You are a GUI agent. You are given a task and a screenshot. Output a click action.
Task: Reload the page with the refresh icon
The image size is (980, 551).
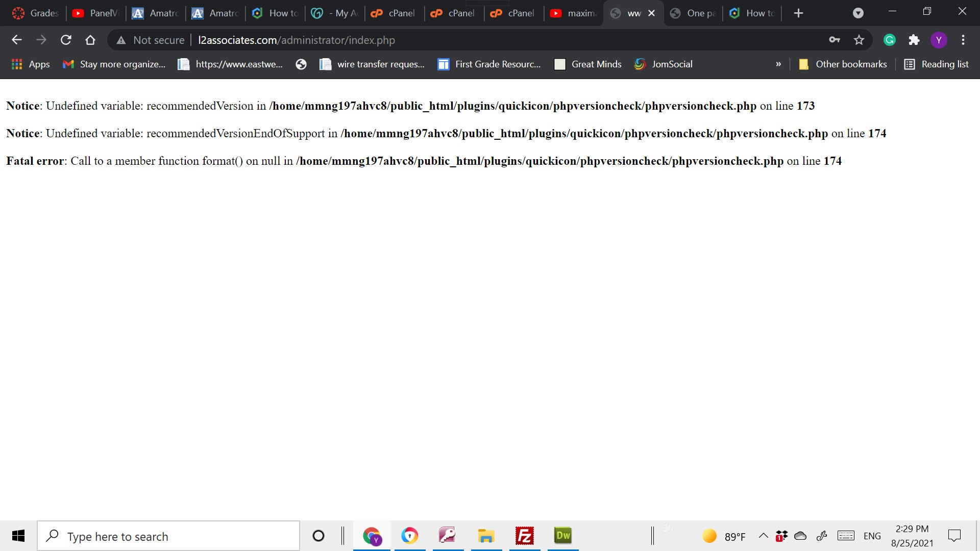(x=66, y=40)
